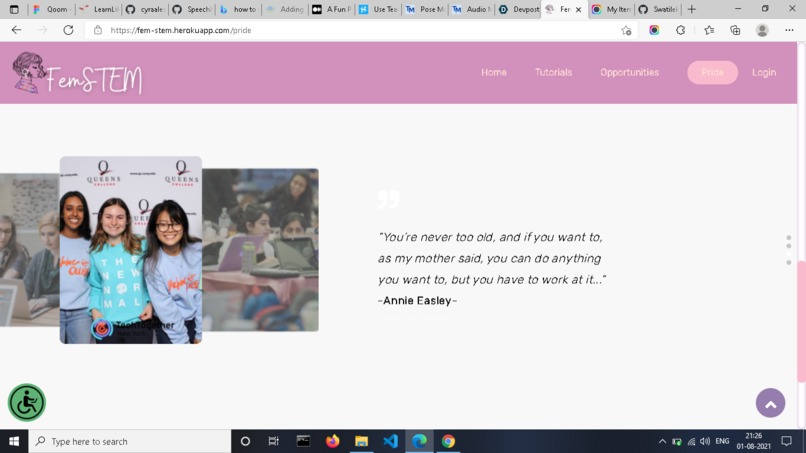Launch the terminal from the taskbar
Image resolution: width=806 pixels, height=453 pixels.
(303, 441)
